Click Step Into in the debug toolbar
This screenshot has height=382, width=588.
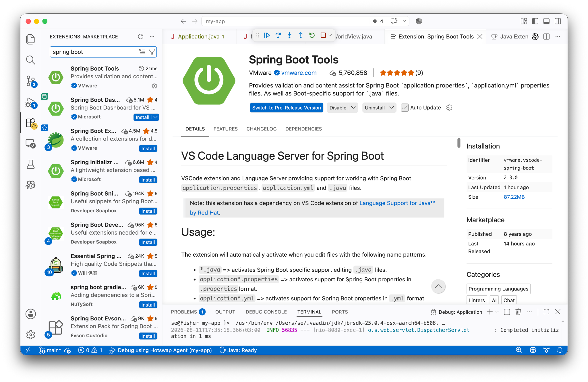(289, 35)
